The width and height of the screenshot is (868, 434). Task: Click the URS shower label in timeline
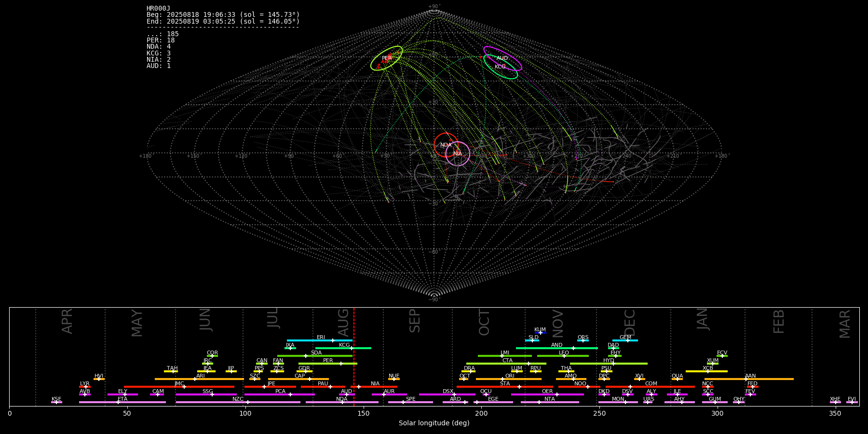[x=649, y=399]
